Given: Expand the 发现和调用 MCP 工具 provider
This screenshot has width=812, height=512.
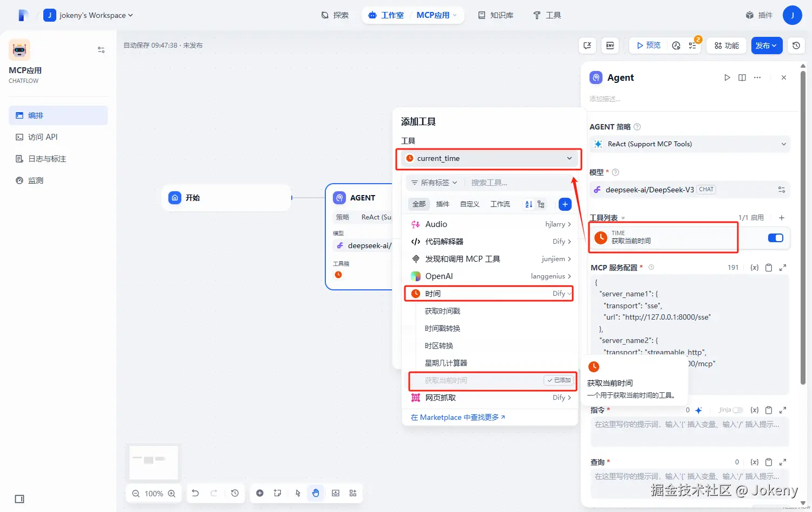Looking at the screenshot, I should pyautogui.click(x=491, y=259).
